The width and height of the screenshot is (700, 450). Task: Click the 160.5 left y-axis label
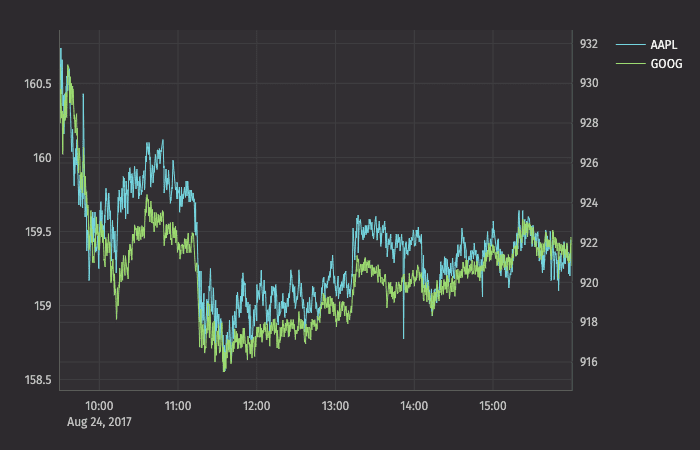[37, 84]
